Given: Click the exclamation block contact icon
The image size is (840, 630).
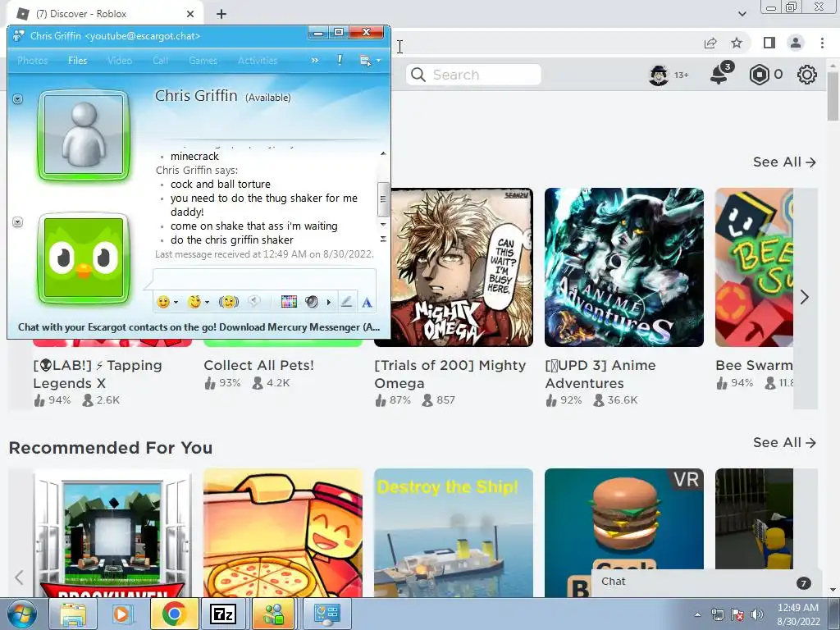Looking at the screenshot, I should tap(340, 60).
